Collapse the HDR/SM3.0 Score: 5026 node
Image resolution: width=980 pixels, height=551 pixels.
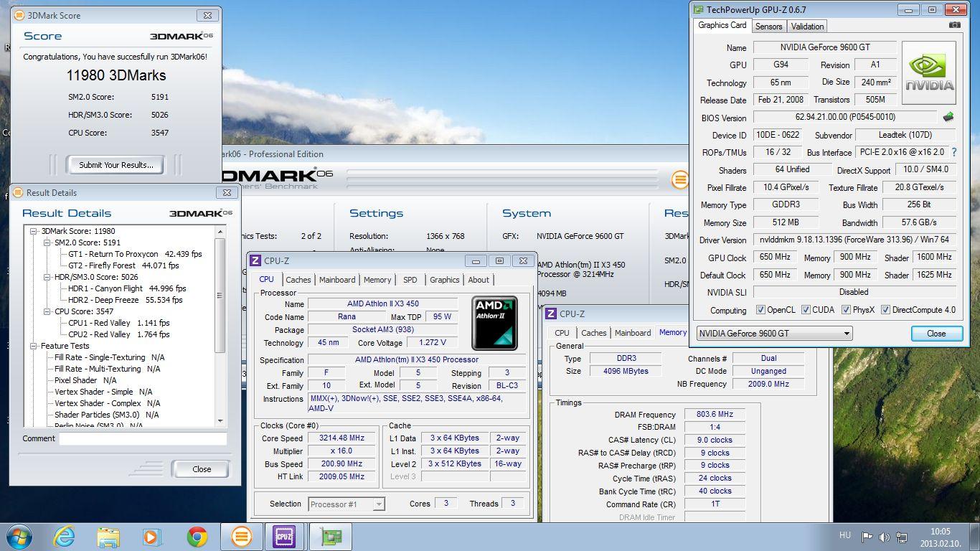(x=47, y=277)
